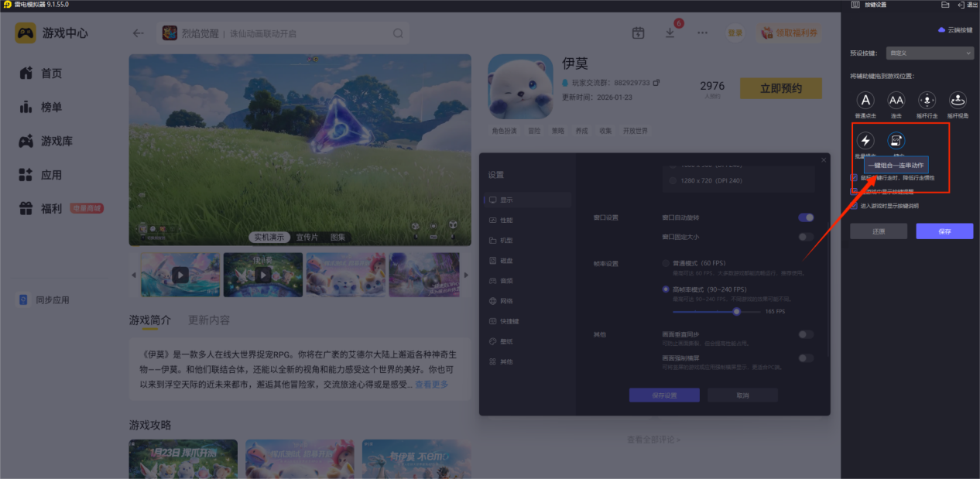Toggle 窗口自动旋转 switch off
This screenshot has width=980, height=479.
806,217
